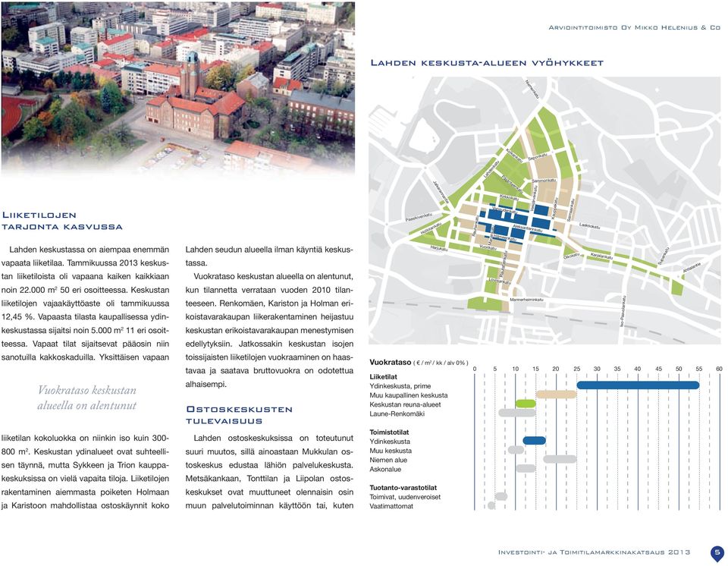Screen dimensions: 728x566
Task: Click the 'Ydinkeskusta, prime' row label
Action: [x=400, y=385]
